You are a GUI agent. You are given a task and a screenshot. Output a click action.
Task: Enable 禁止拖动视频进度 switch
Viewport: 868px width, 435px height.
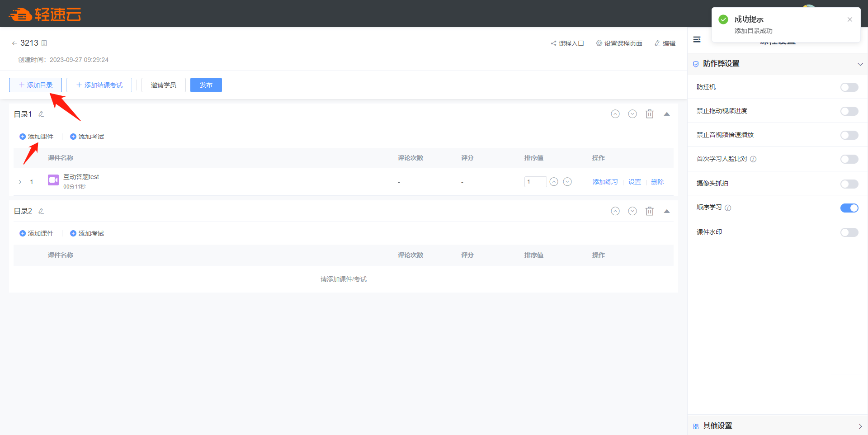pos(849,111)
